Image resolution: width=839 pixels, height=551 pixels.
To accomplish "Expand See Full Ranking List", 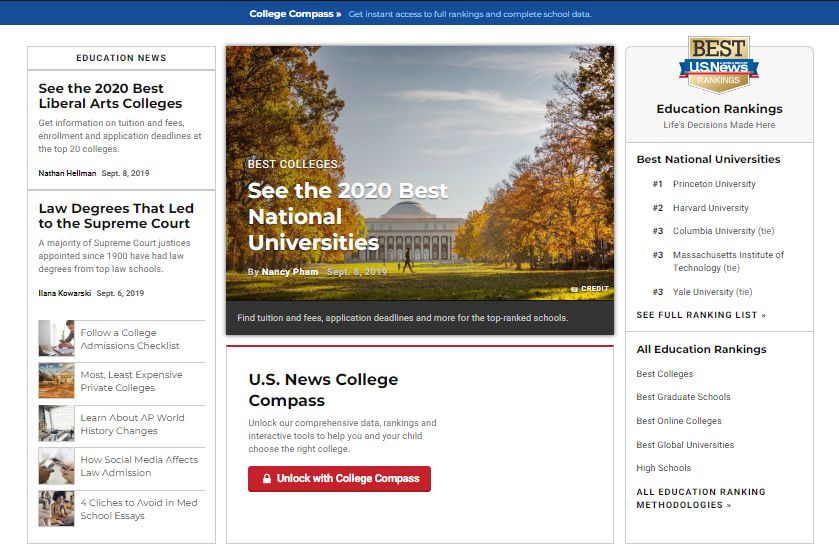I will point(701,315).
